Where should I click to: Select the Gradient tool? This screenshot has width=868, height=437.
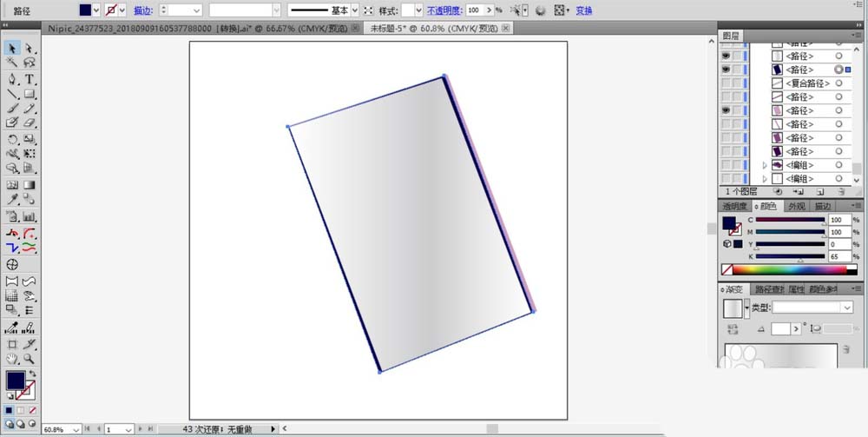click(x=30, y=184)
